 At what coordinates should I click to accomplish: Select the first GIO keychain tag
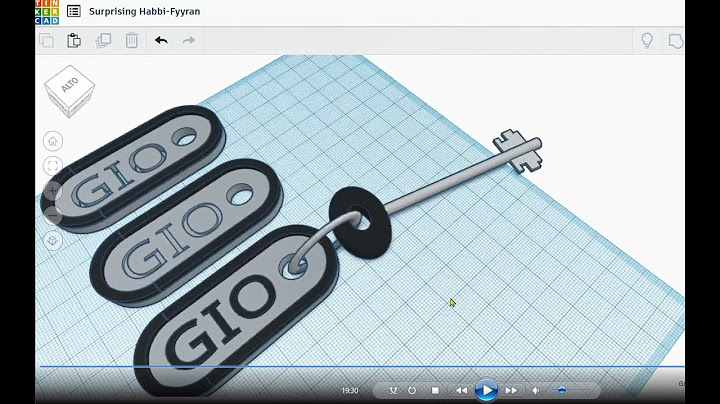click(133, 168)
